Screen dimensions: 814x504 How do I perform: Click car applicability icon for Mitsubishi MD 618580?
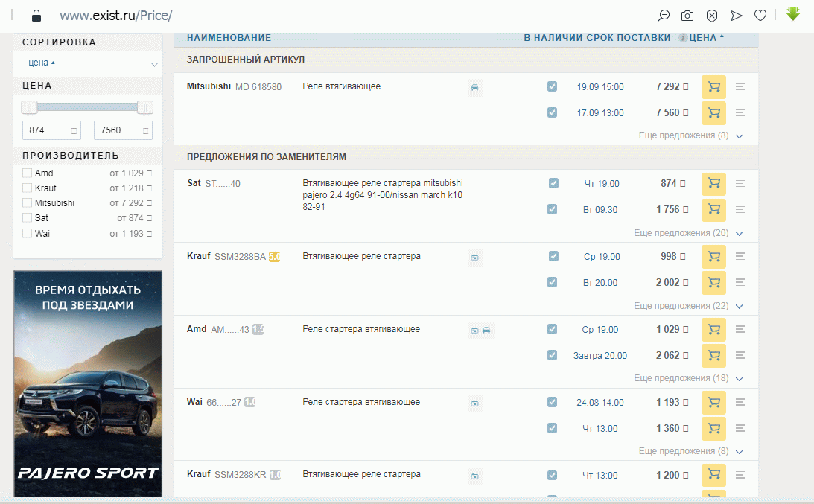coord(475,88)
